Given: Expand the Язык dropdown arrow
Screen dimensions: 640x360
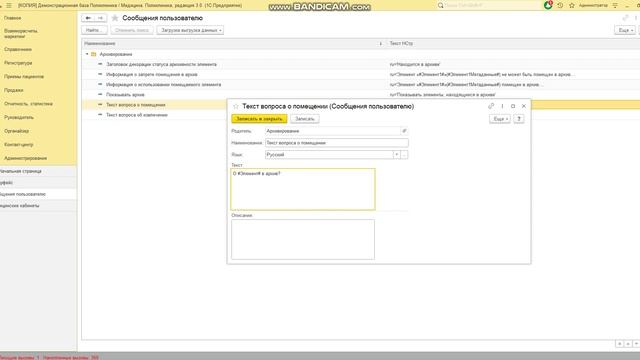Looking at the screenshot, I should coord(396,155).
